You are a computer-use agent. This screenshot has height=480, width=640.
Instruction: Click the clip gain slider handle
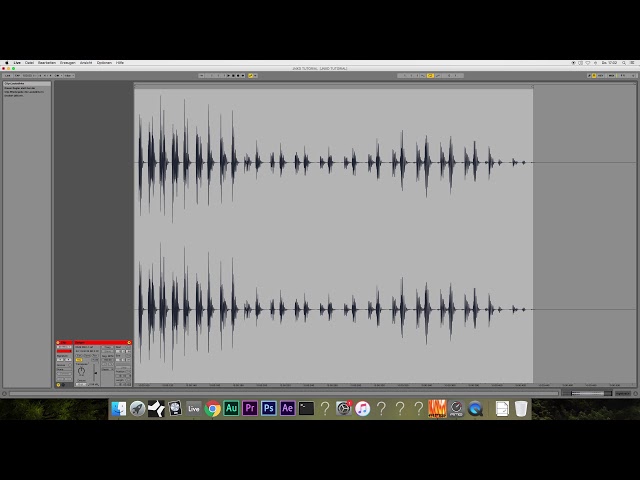96,373
